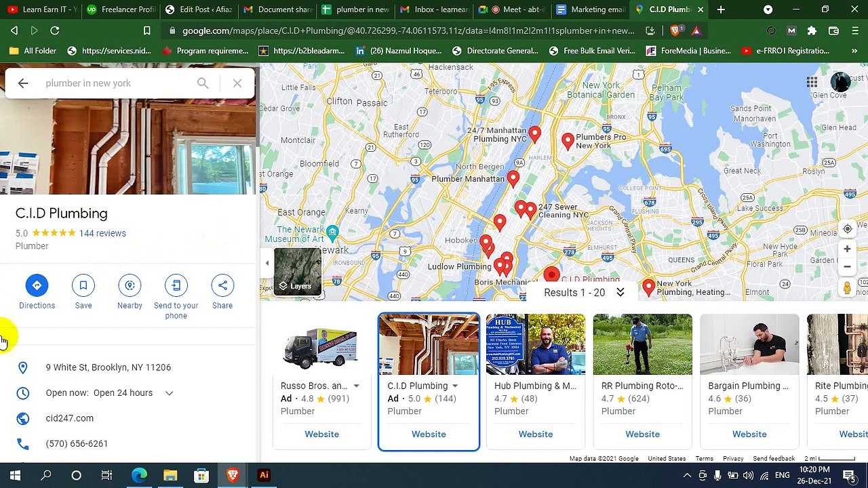The height and width of the screenshot is (488, 868).
Task: Zoom out on the map
Action: pos(847,266)
